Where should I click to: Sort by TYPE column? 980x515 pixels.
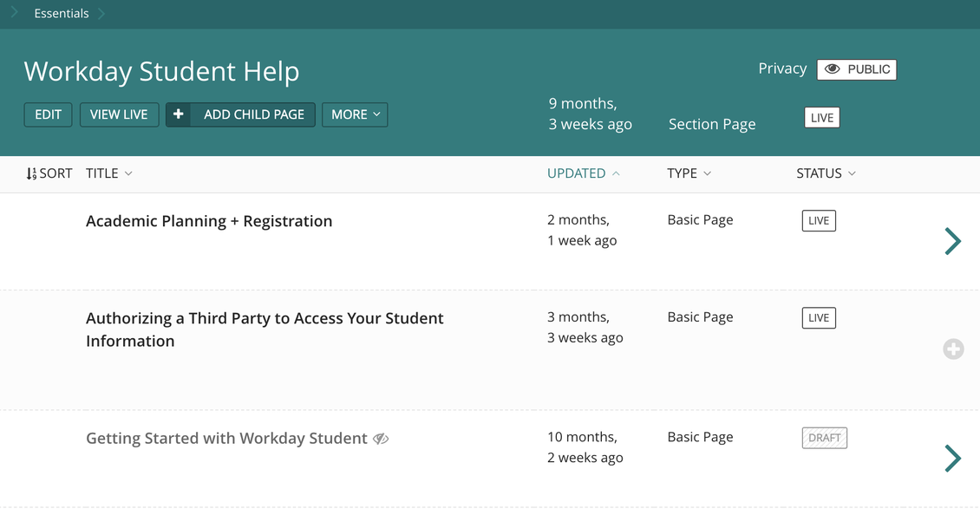point(689,173)
